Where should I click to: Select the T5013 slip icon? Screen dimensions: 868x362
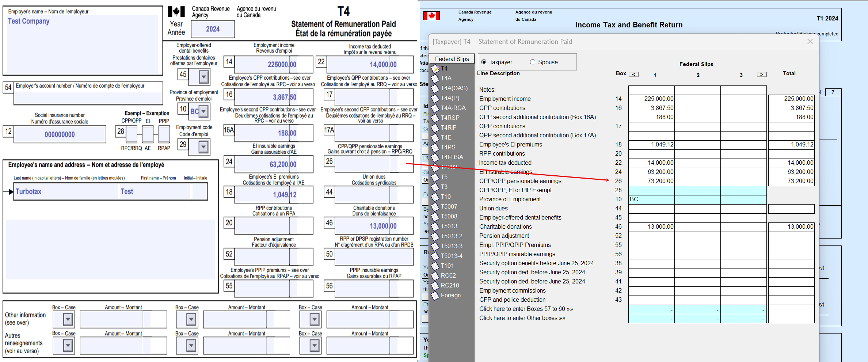tap(435, 226)
